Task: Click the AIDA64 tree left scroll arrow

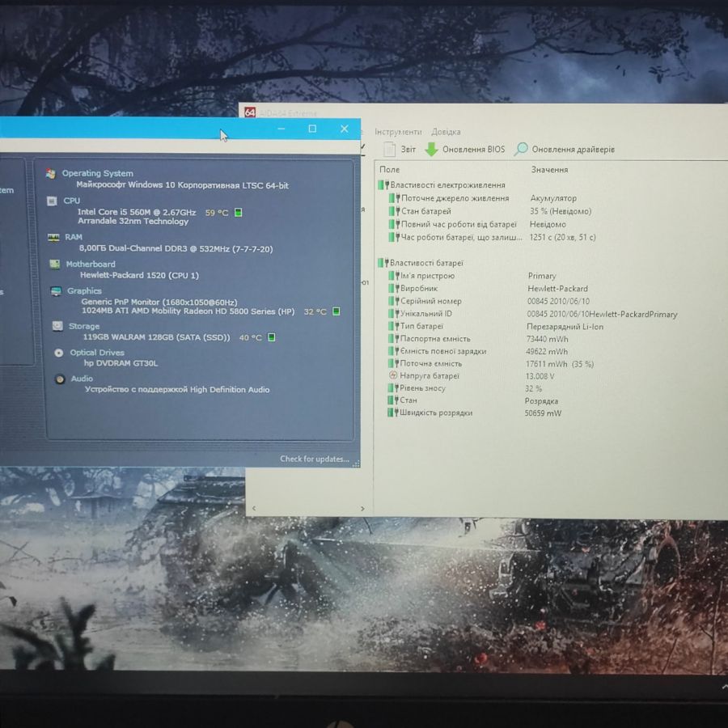Action: point(254,509)
